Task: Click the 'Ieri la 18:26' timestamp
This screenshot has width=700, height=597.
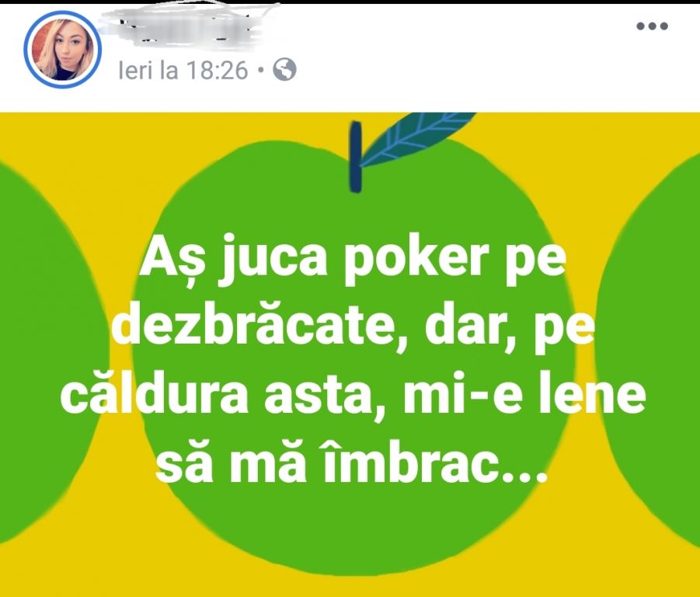Action: [183, 71]
